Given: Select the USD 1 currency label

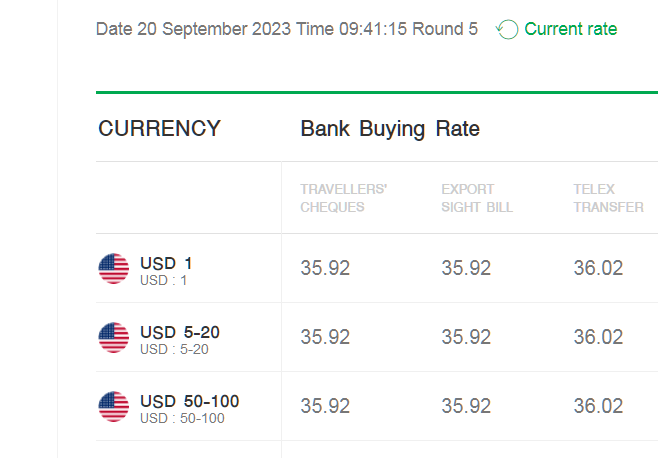Looking at the screenshot, I should click(x=166, y=264).
